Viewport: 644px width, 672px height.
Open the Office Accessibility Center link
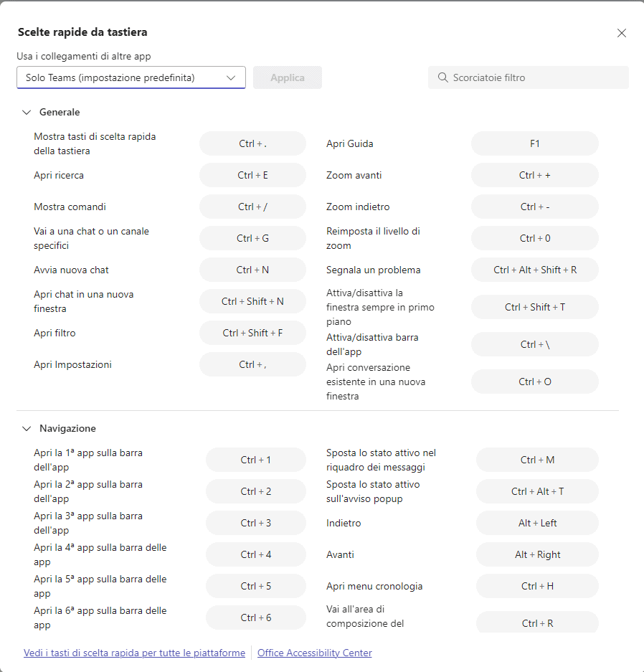(x=315, y=653)
